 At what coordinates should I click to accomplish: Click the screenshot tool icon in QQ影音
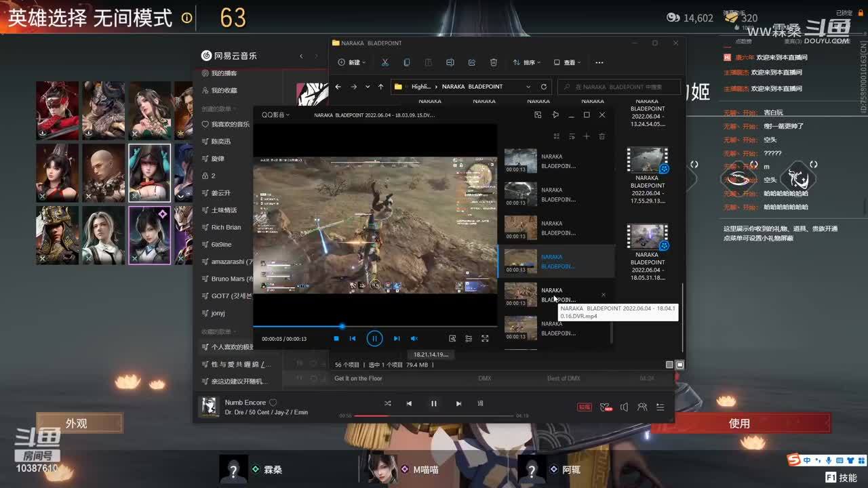[x=452, y=338]
